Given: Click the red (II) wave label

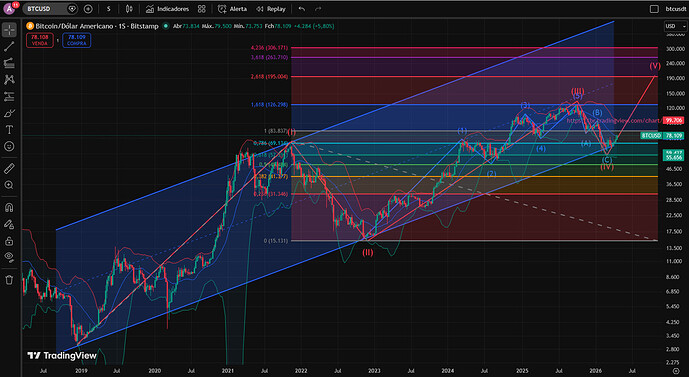Looking at the screenshot, I should coord(368,253).
